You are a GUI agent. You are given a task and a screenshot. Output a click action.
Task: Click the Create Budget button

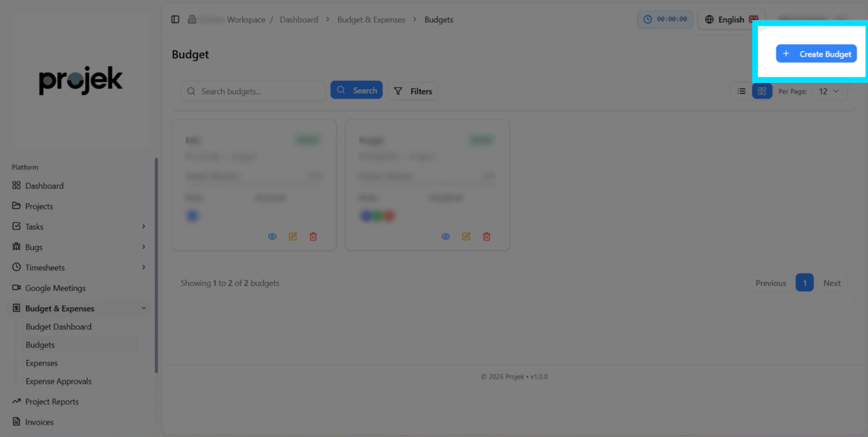click(x=816, y=54)
